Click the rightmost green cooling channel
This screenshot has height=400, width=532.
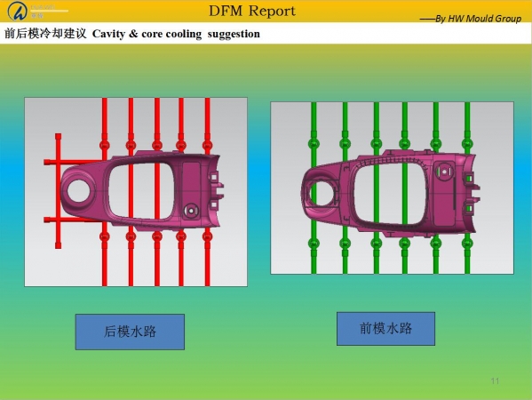click(467, 188)
